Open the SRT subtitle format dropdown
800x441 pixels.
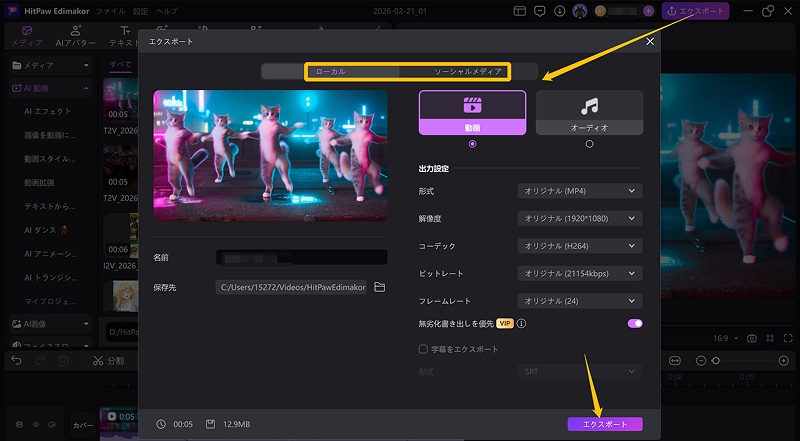(580, 372)
